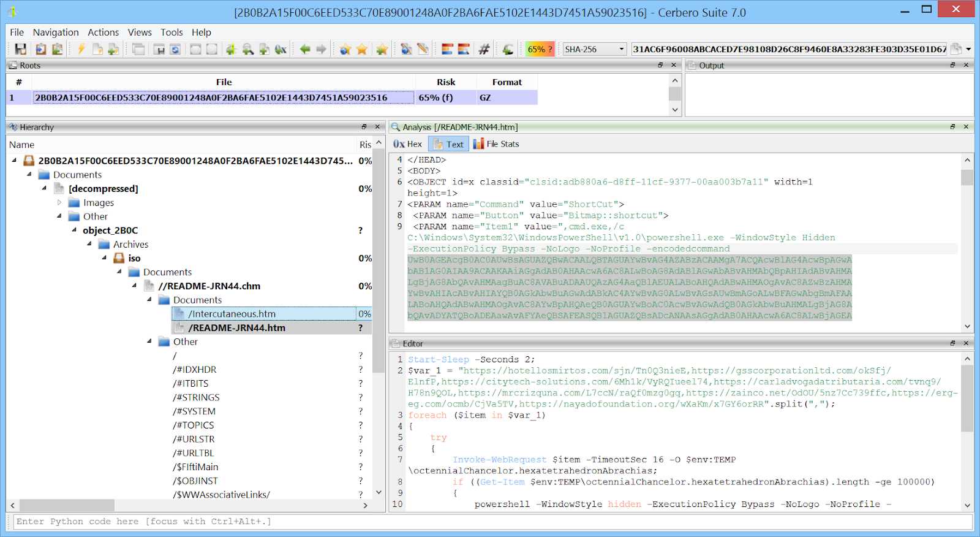Close the Output panel
Image resolution: width=980 pixels, height=537 pixels.
[966, 65]
